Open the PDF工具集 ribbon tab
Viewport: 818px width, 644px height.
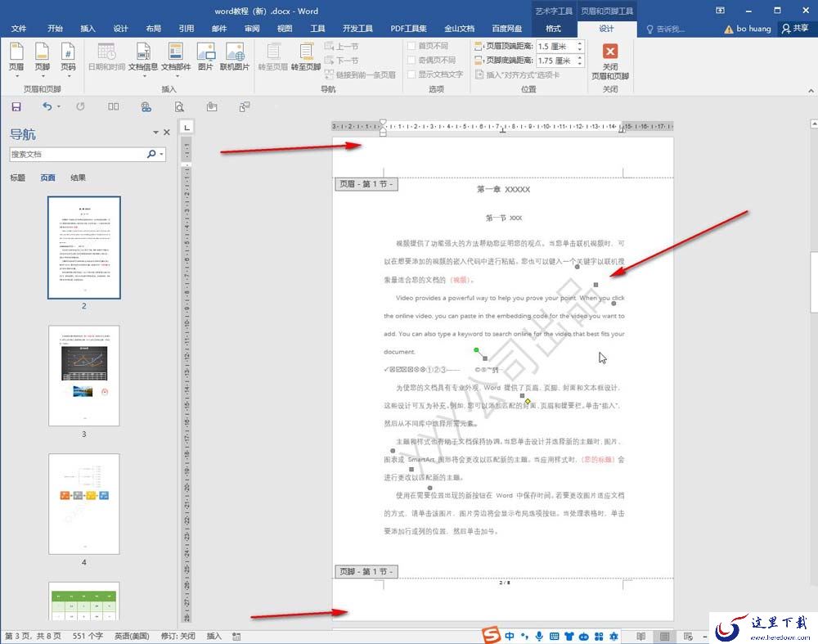[408, 28]
